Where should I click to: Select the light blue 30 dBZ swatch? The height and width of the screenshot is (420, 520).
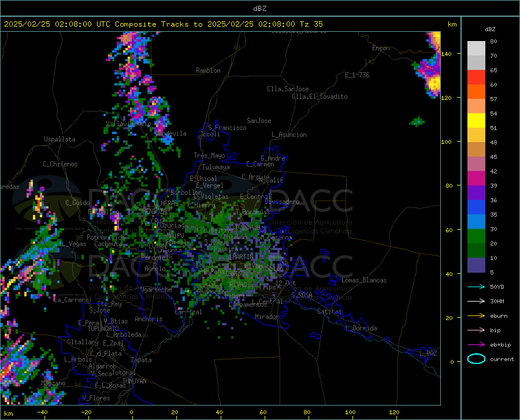(x=476, y=222)
